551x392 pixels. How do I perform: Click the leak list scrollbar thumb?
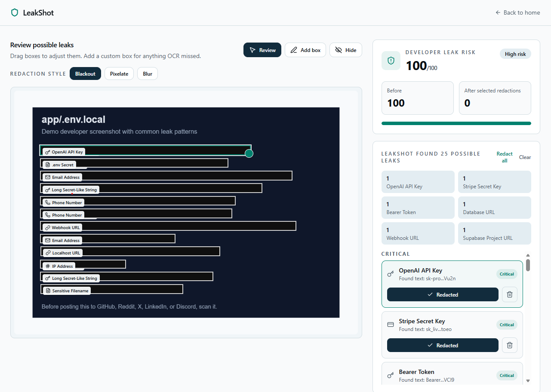[528, 265]
